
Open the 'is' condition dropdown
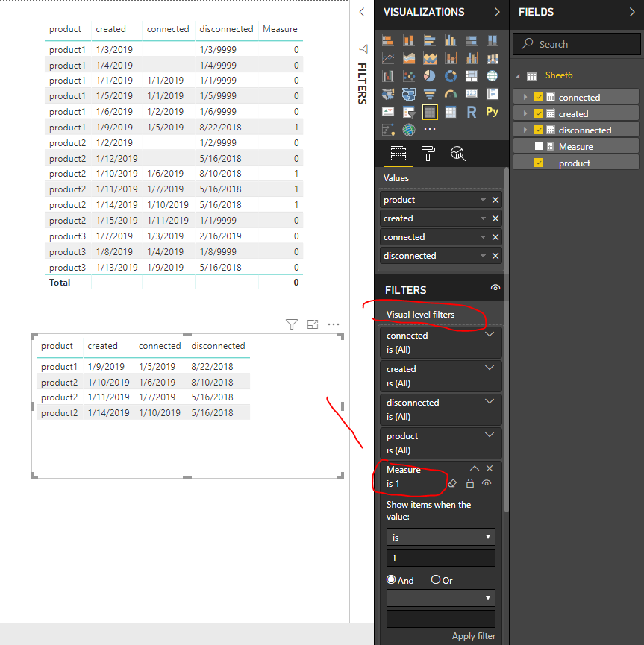440,537
